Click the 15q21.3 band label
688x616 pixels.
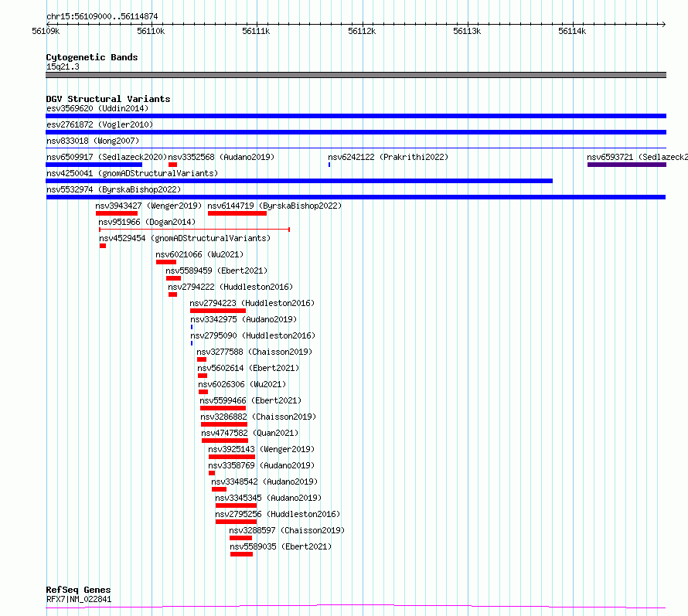click(x=63, y=66)
